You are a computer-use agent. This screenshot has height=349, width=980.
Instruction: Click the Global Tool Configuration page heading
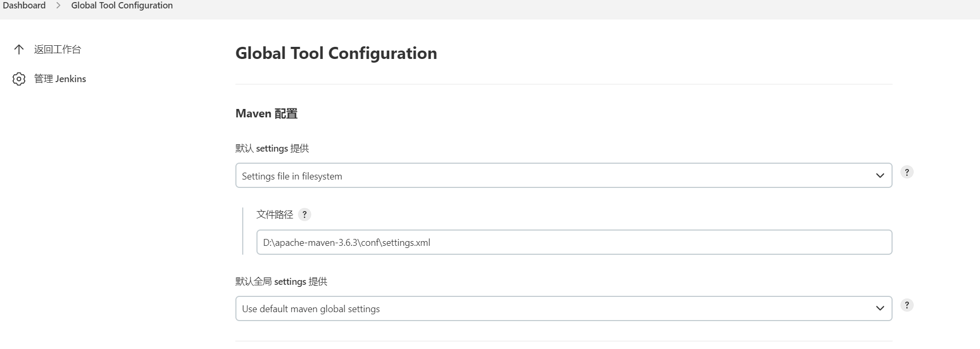point(336,53)
